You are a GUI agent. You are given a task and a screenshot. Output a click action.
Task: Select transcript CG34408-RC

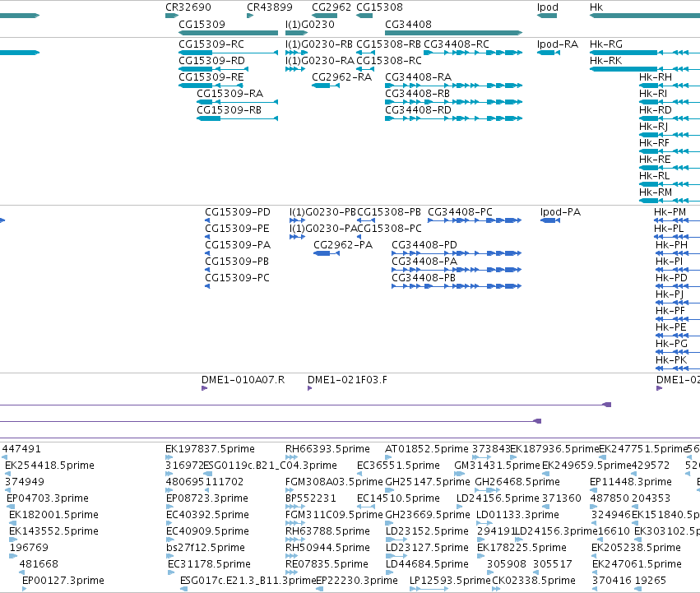[x=457, y=44]
